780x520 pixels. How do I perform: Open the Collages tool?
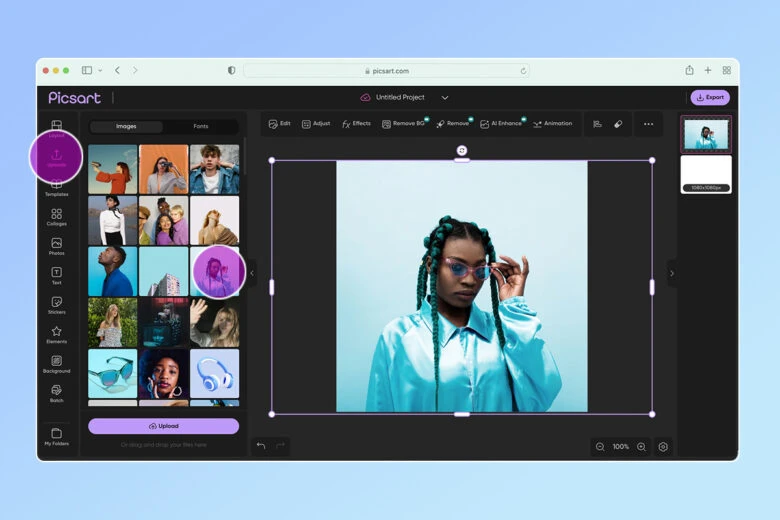[x=56, y=216]
